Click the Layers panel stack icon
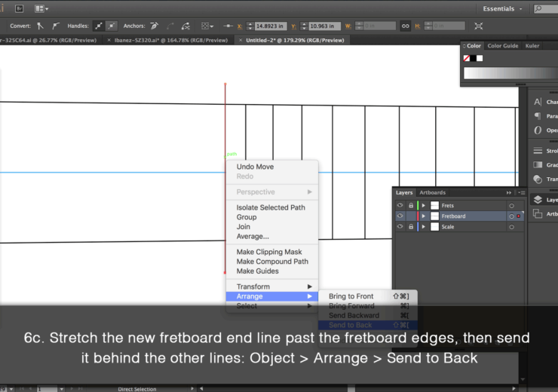Screen dimensions: 558x392 click(x=538, y=200)
